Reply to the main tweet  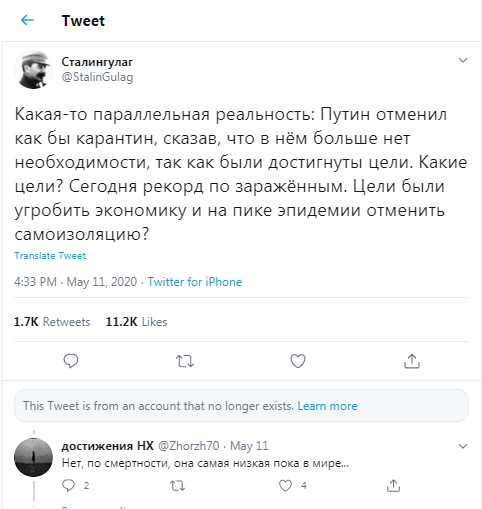[71, 361]
